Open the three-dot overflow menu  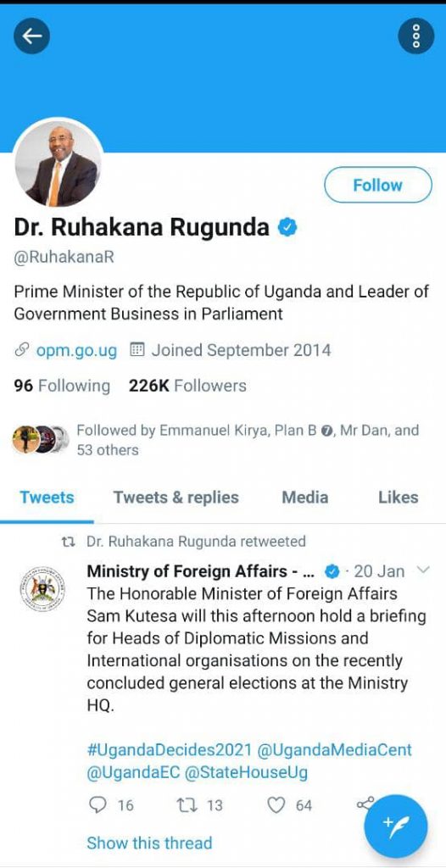tap(416, 36)
